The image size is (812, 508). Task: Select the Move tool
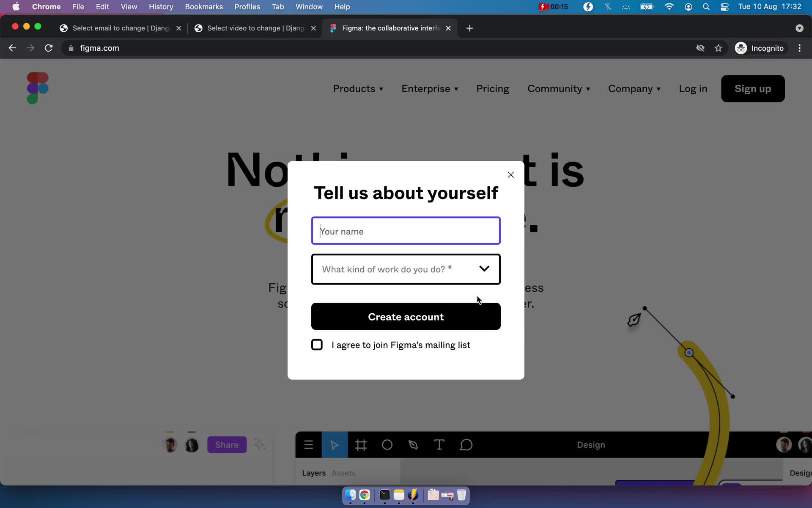[335, 444]
